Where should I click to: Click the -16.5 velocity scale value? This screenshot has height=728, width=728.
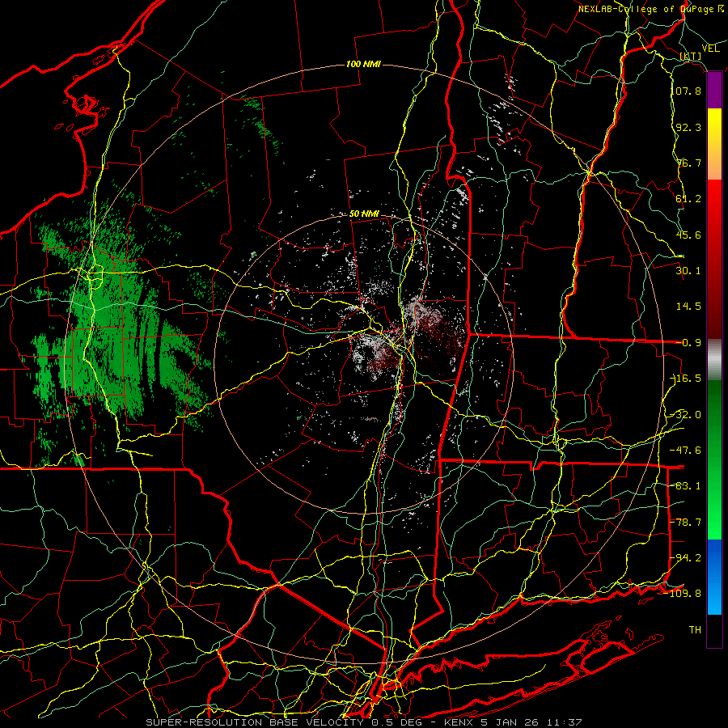686,379
